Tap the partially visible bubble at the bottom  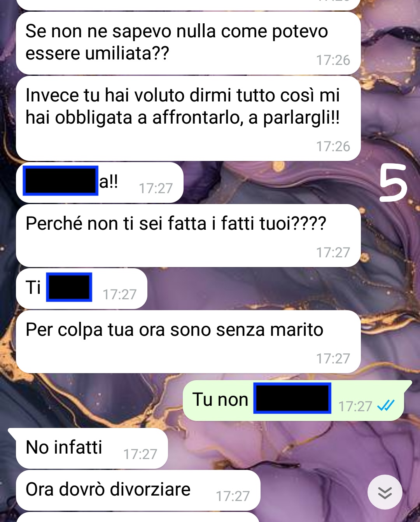pyautogui.click(x=138, y=517)
